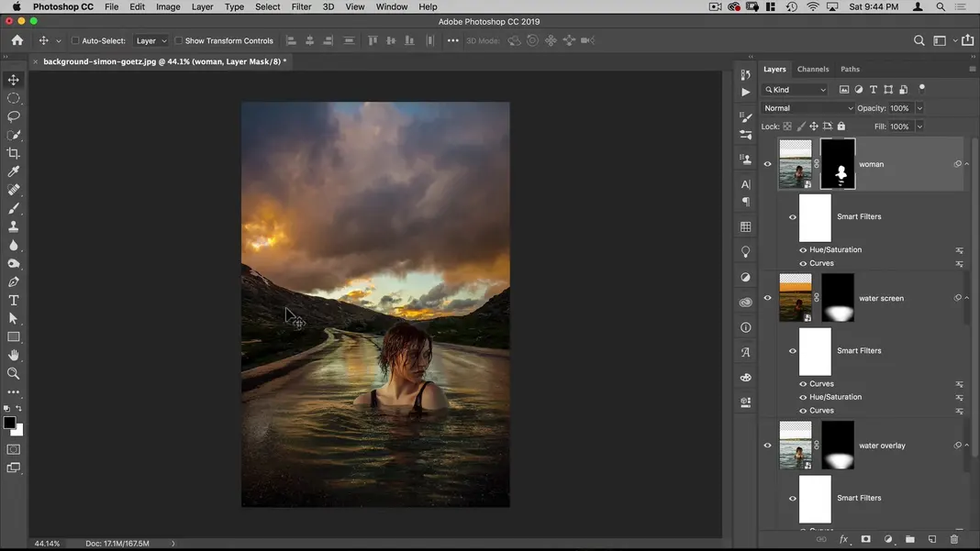Click the zoom percentage field in status bar
The height and width of the screenshot is (551, 980).
47,544
